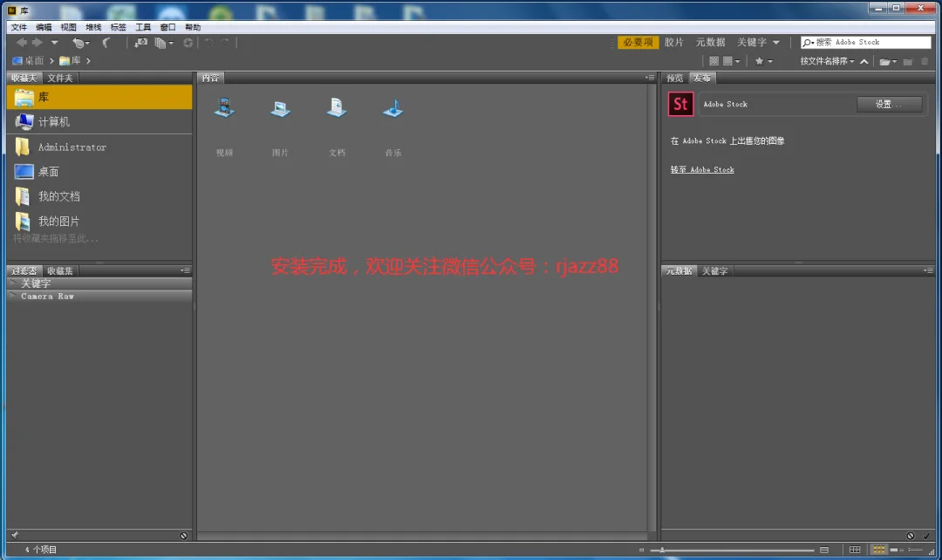
Task: Expand the Camera Raw filter section
Action: point(12,296)
